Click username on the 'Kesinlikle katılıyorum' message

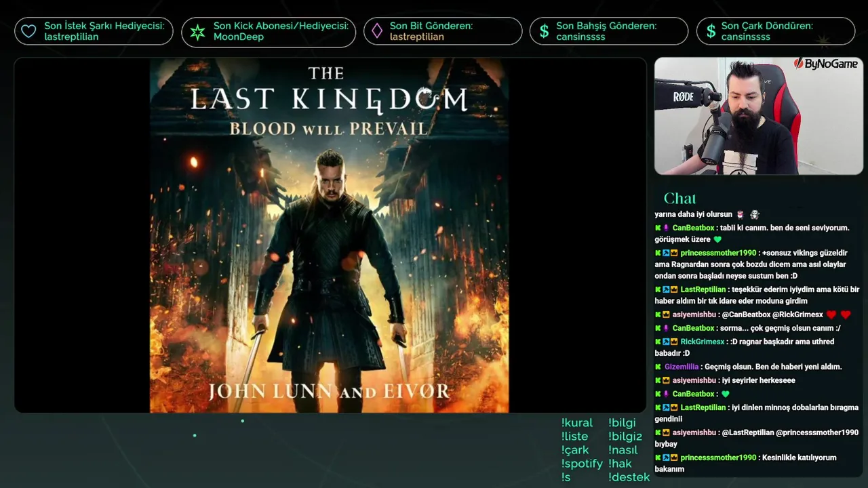click(718, 457)
